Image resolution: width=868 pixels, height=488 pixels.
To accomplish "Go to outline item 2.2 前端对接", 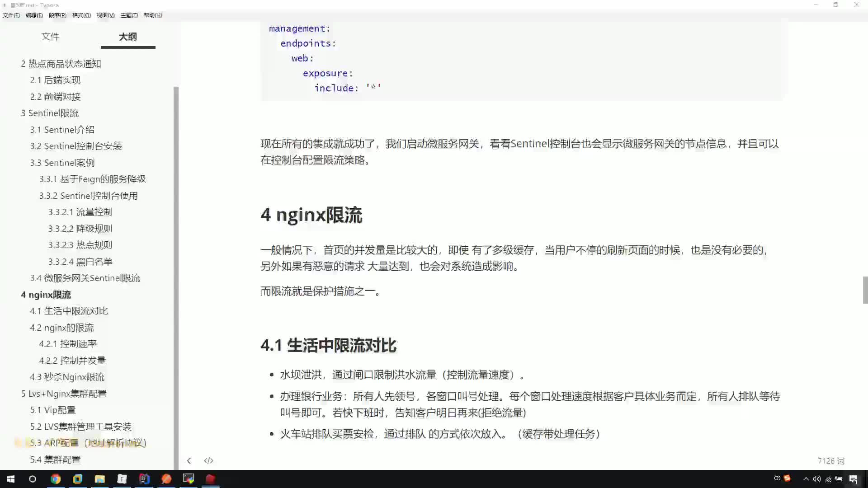I will (x=55, y=97).
